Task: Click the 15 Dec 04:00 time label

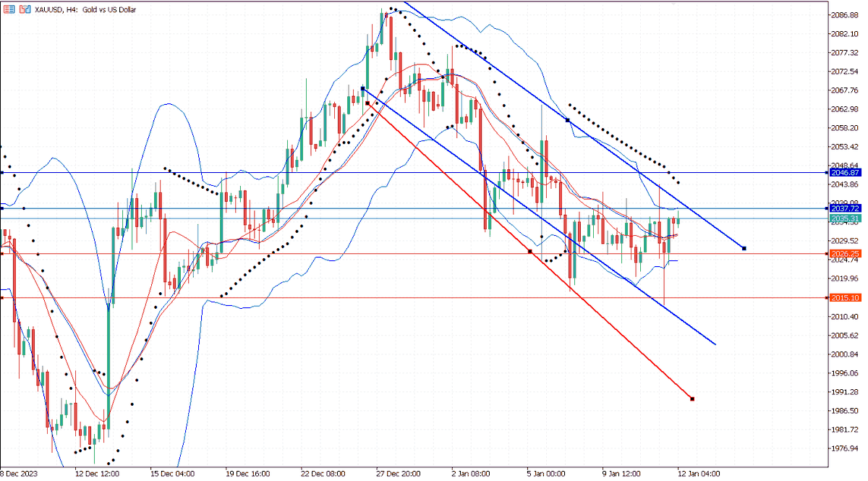Action: pyautogui.click(x=172, y=474)
